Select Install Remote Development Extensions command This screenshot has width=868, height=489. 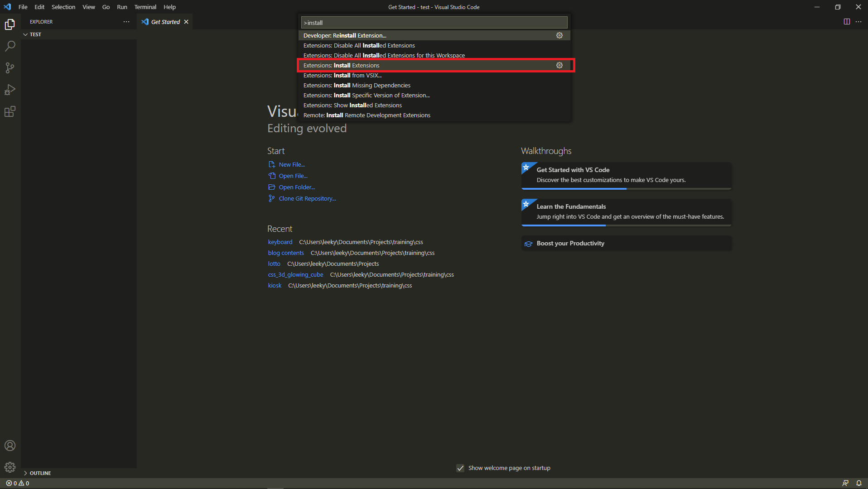coord(434,115)
